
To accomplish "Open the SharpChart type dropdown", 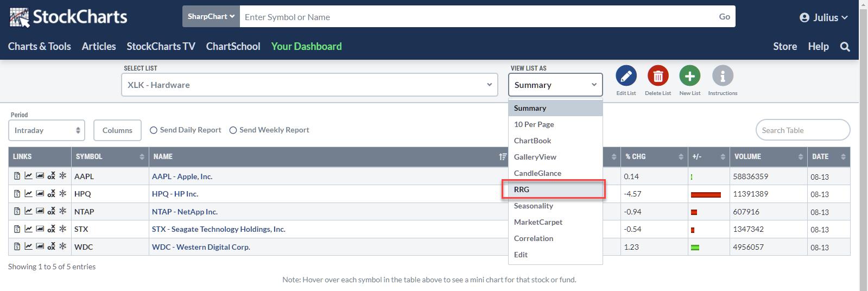I will (x=211, y=17).
